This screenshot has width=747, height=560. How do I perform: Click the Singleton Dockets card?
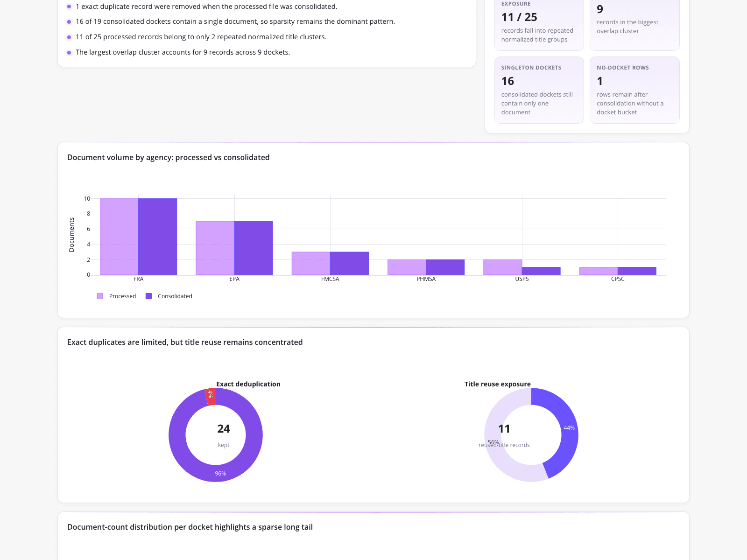click(539, 90)
